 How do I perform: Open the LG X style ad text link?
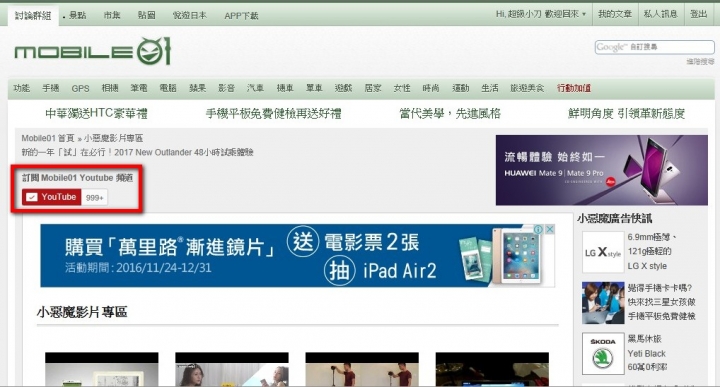(652, 252)
